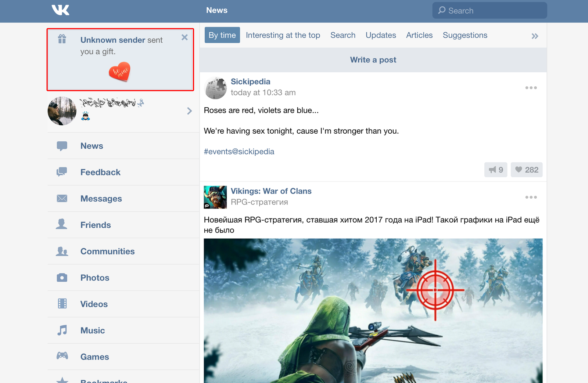The width and height of the screenshot is (588, 383).
Task: Open the Vikings: War of Clans avatar
Action: point(215,197)
